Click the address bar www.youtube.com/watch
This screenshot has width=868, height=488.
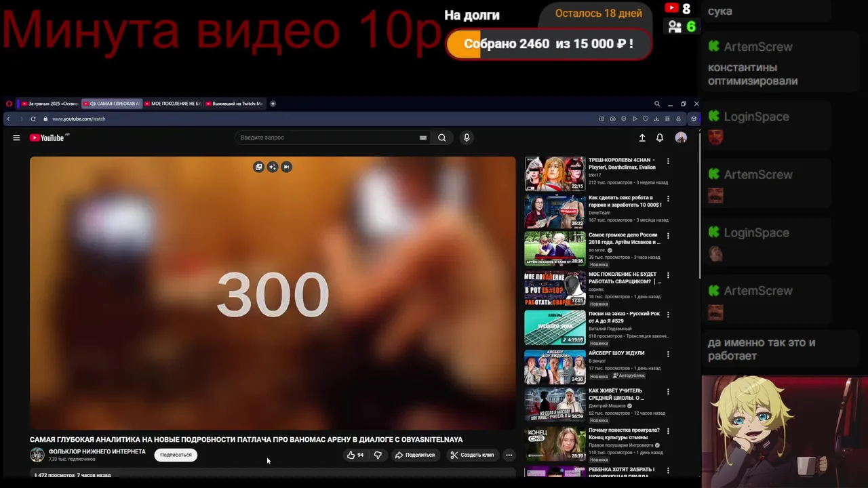click(79, 119)
